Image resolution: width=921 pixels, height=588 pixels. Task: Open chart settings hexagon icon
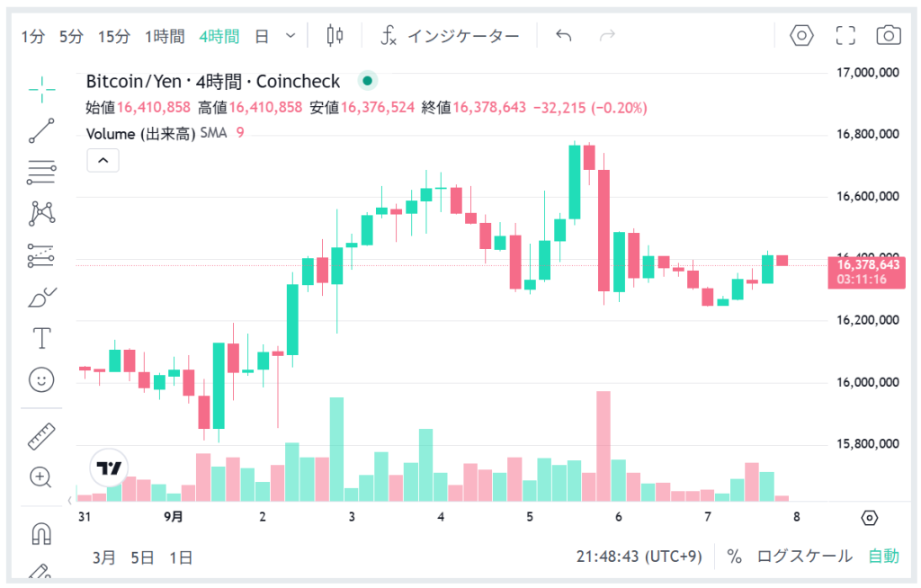801,36
